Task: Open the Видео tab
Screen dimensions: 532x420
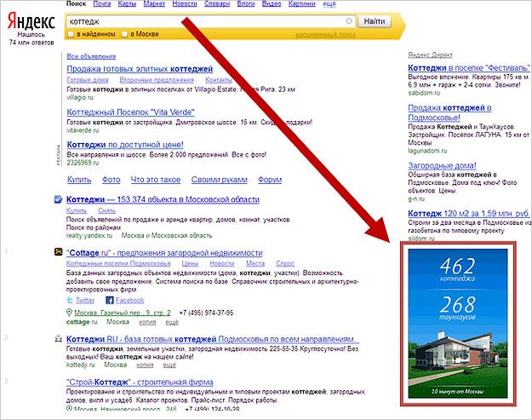Action: point(272,3)
